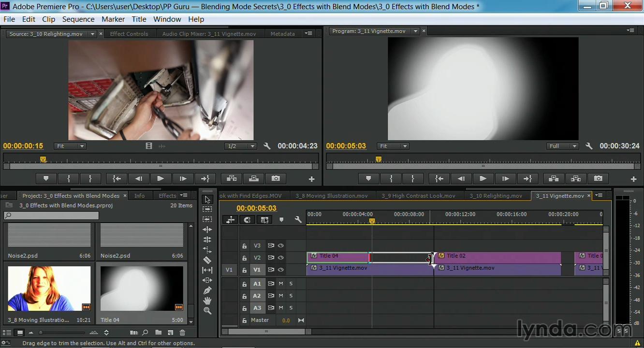The width and height of the screenshot is (644, 348).
Task: Choose the Zoom tool in tools panel
Action: point(207,311)
